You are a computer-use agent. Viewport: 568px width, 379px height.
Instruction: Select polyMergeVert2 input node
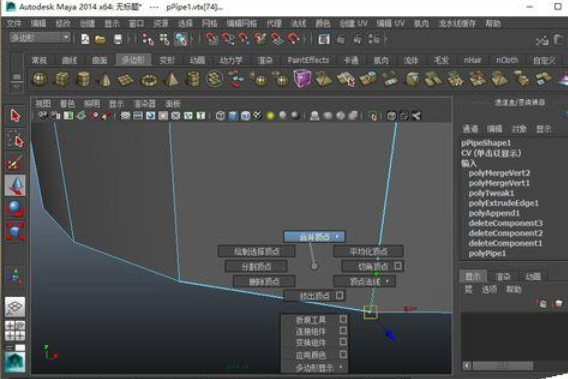tap(499, 173)
